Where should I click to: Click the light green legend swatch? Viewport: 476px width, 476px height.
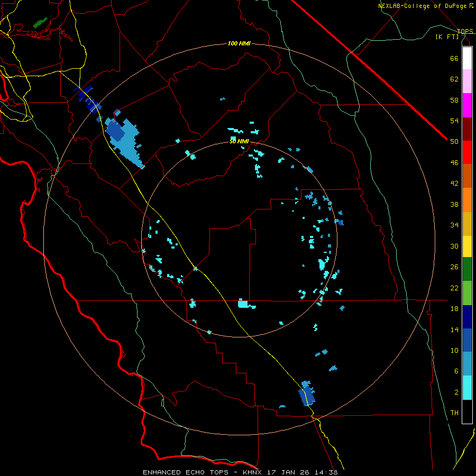[x=467, y=293]
